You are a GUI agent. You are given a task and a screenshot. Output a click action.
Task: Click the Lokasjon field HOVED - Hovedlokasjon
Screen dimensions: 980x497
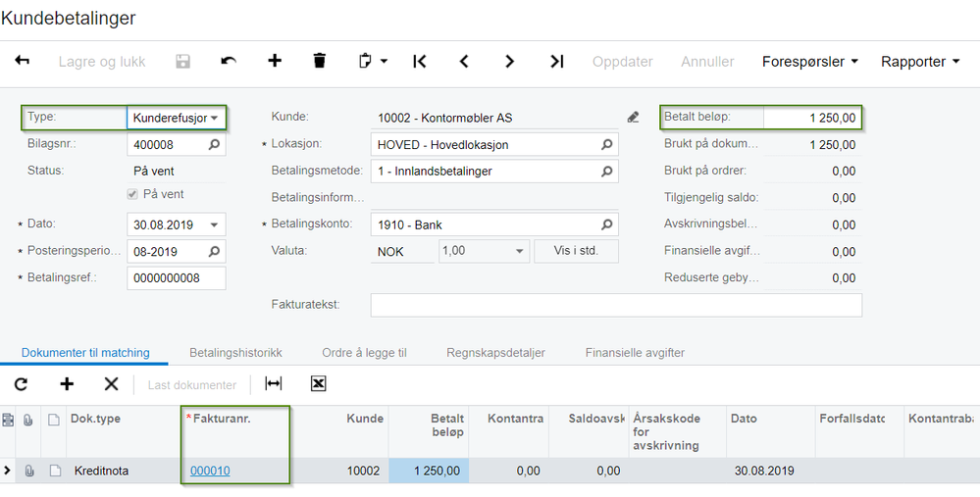tap(494, 144)
